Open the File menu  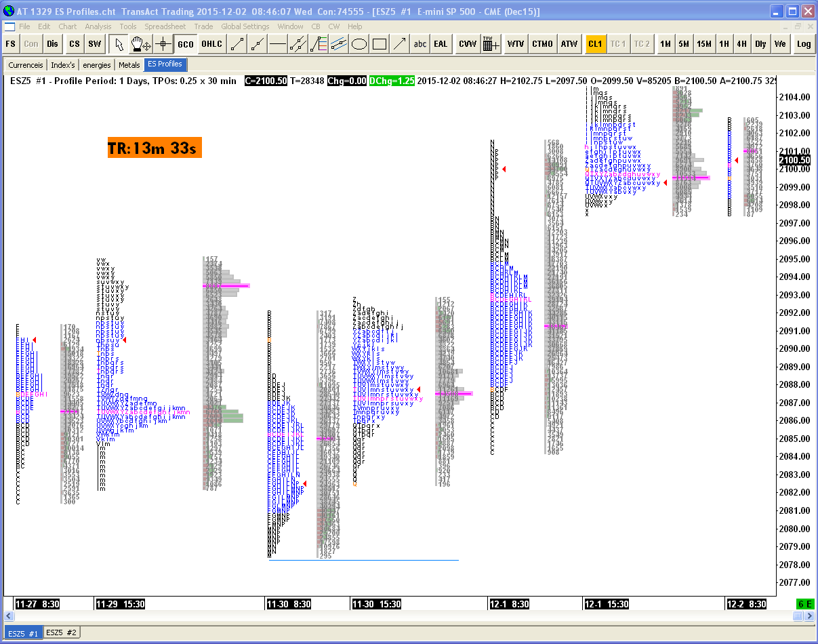click(24, 26)
